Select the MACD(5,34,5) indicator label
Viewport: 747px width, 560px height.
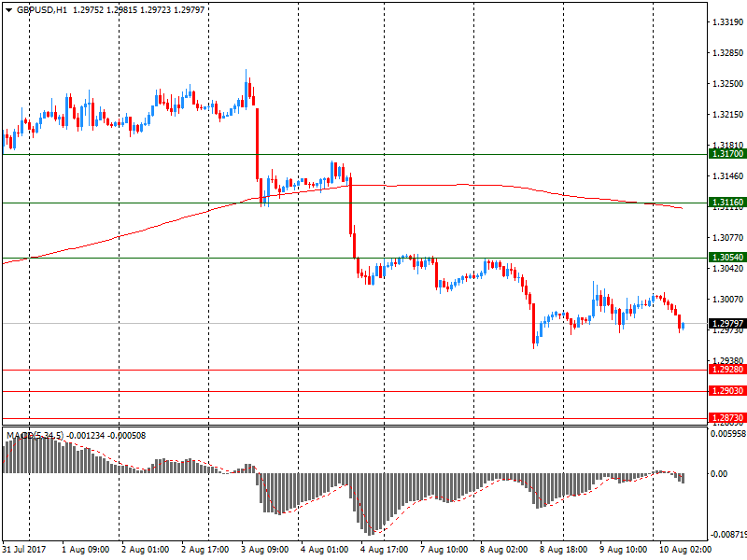35,436
